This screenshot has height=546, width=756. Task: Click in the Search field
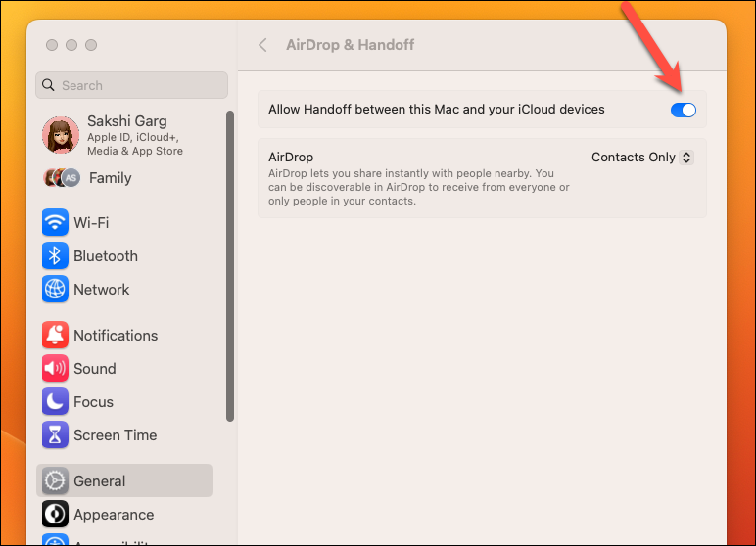coord(131,85)
